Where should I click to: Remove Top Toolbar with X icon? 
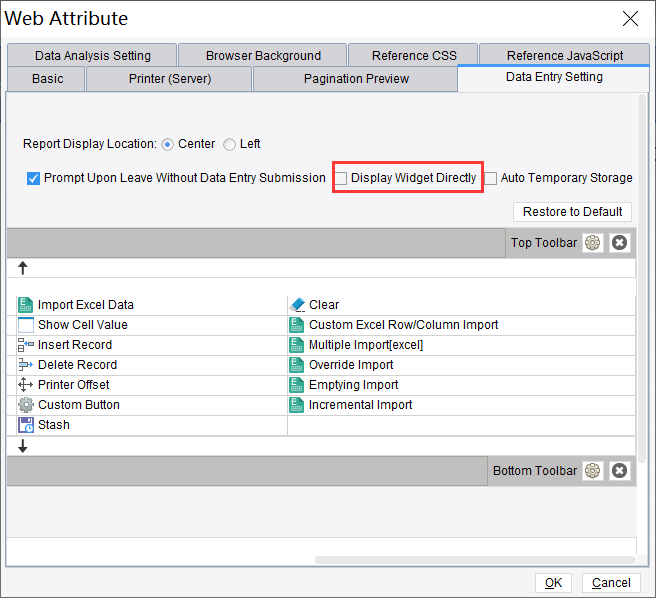pyautogui.click(x=619, y=243)
